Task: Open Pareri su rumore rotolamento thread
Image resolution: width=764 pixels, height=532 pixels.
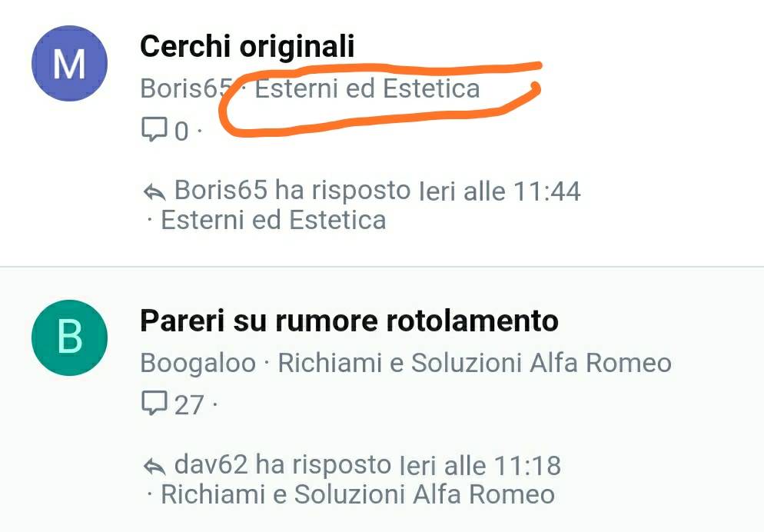Action: click(x=349, y=321)
